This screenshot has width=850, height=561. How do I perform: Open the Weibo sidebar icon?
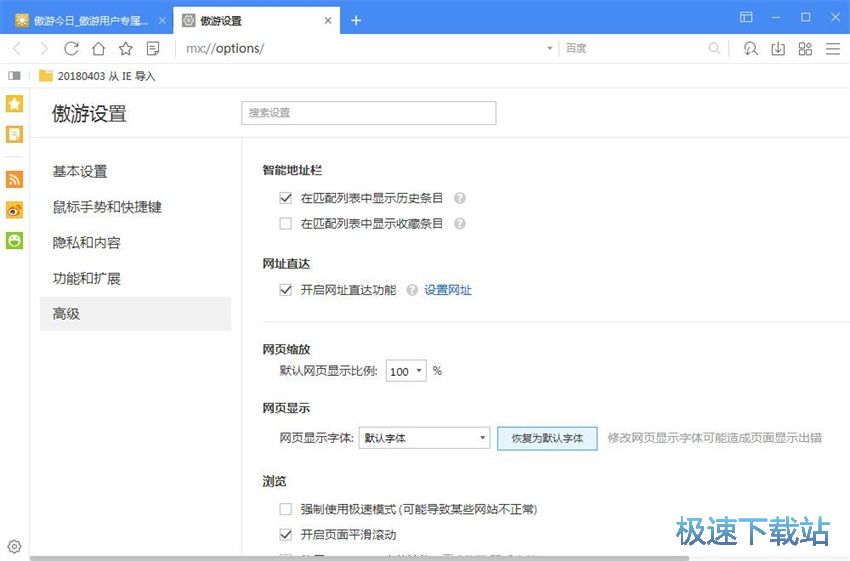click(15, 210)
